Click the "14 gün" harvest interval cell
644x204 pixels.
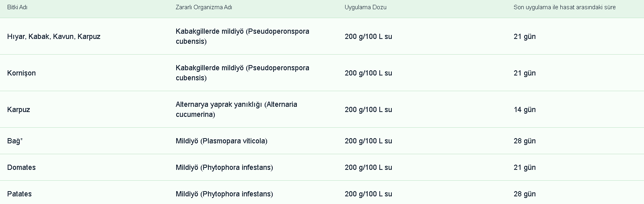[525, 110]
